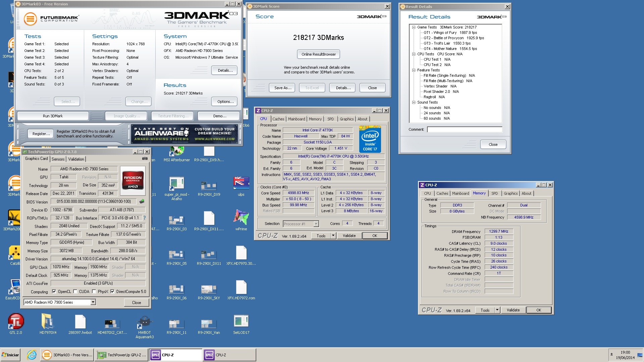This screenshot has width=644, height=362.
Task: Click the Close button in GPU-Z
Action: click(137, 302)
